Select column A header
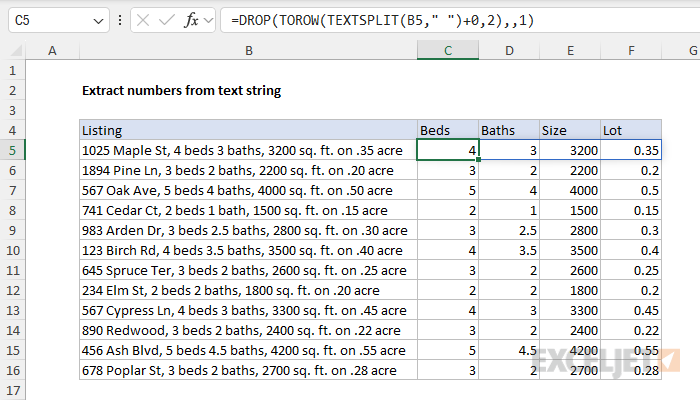The width and height of the screenshot is (700, 400). point(52,50)
